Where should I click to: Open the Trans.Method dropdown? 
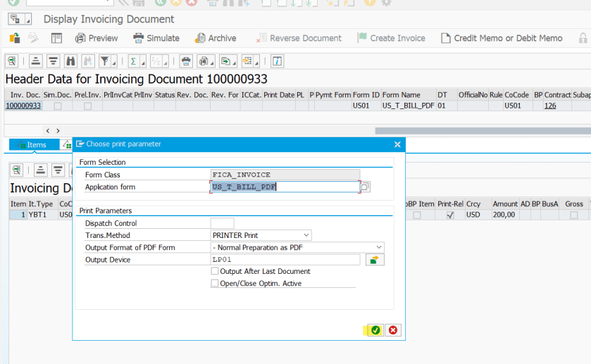click(306, 235)
